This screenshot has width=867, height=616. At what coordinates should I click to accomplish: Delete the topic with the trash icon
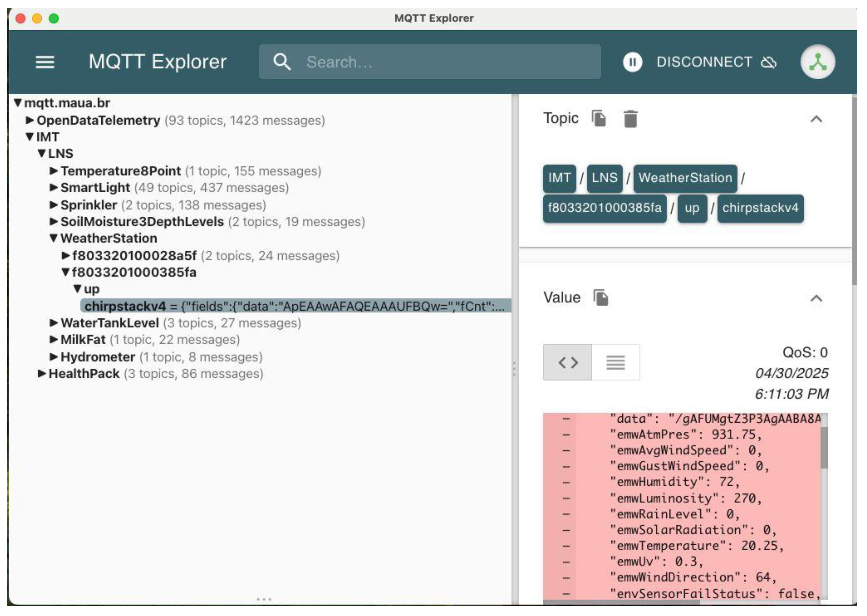(x=630, y=119)
